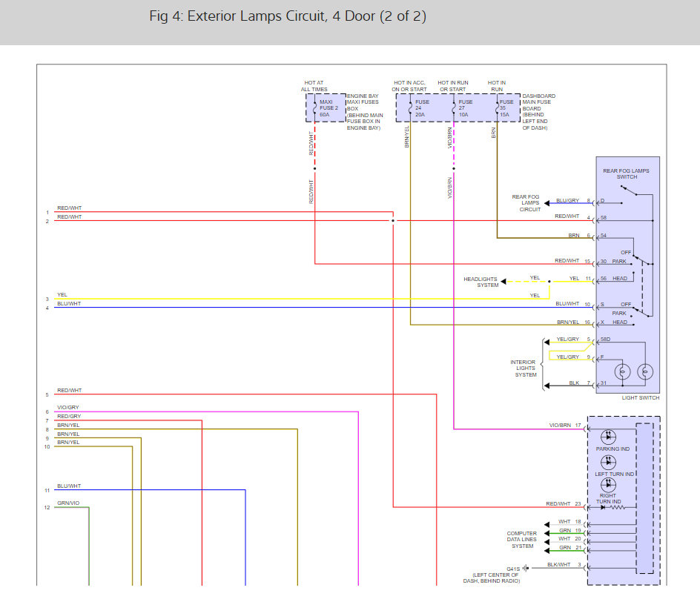Click the right turn indicator LED symbol

point(608,484)
